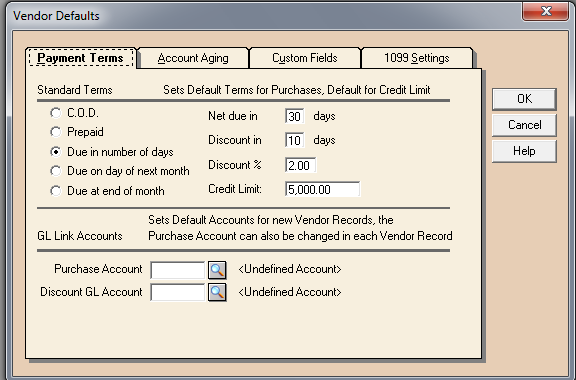Edit the Discount % field
The width and height of the screenshot is (576, 380).
(x=300, y=165)
